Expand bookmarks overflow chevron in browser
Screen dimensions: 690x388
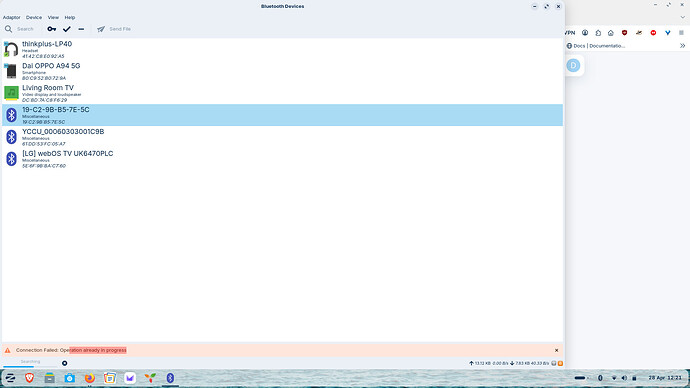tap(683, 46)
